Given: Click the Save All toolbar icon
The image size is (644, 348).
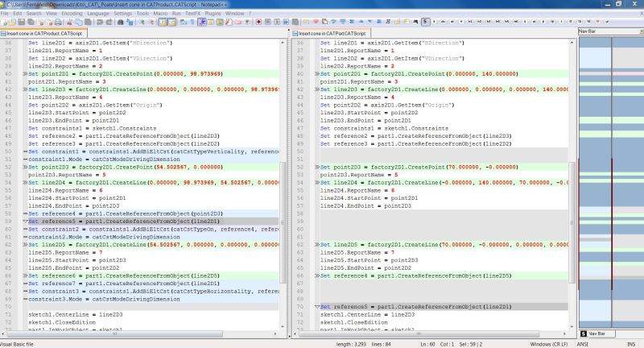Looking at the screenshot, I should click(x=31, y=22).
